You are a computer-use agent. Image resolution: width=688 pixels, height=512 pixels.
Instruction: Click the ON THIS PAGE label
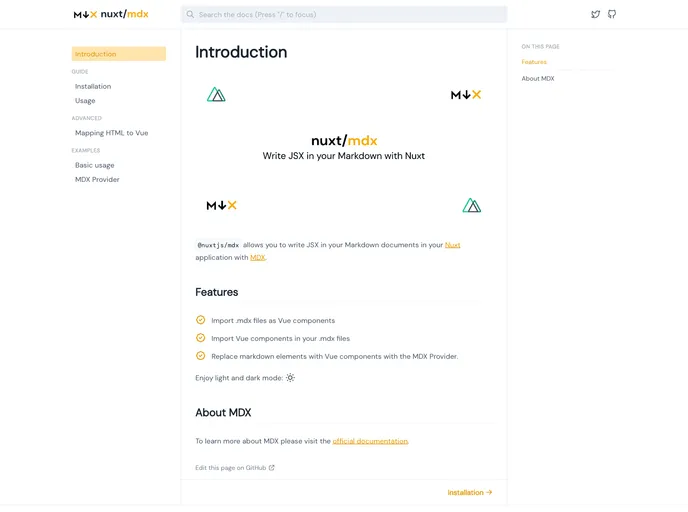pyautogui.click(x=540, y=47)
